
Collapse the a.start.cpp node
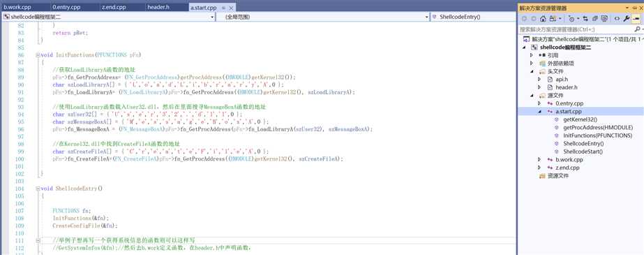click(539, 112)
